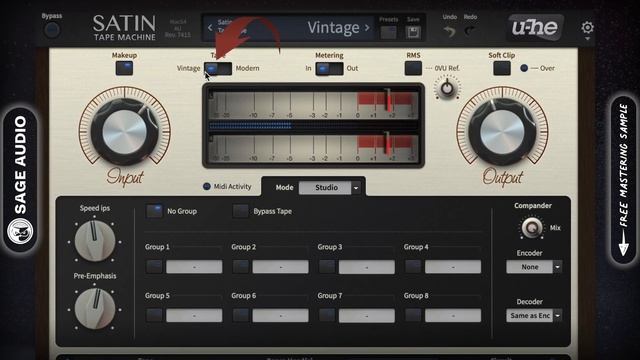This screenshot has height=360, width=640.
Task: Click the Redo arrow icon
Action: (x=470, y=31)
